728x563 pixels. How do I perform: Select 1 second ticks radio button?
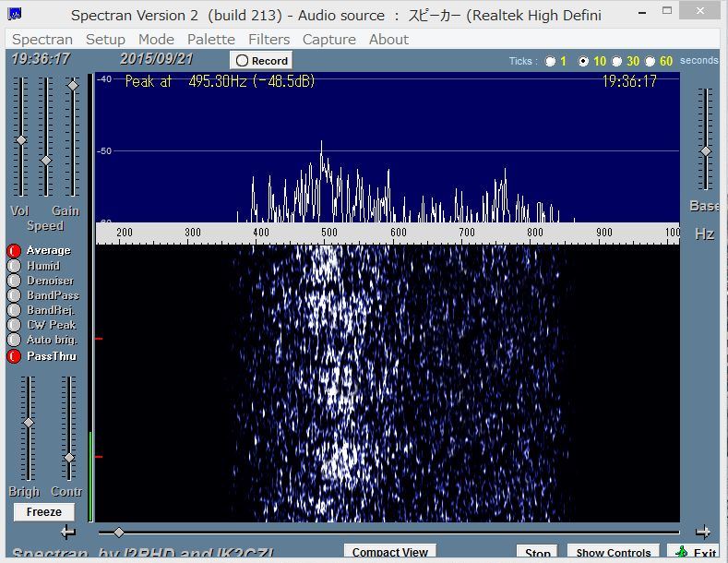click(550, 61)
